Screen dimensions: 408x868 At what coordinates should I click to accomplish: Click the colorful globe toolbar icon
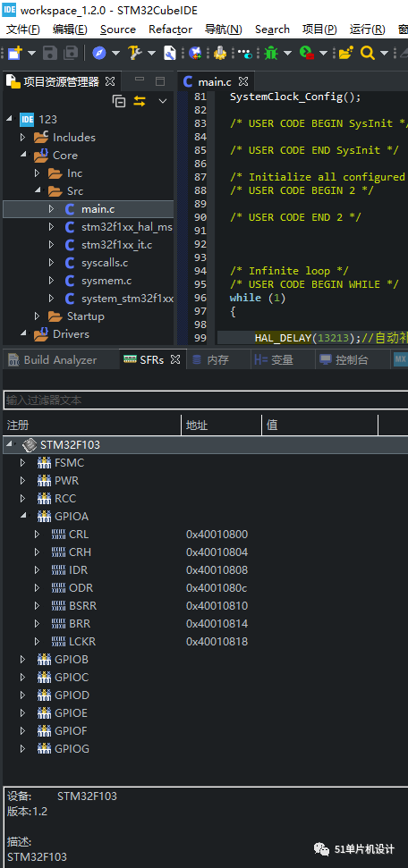[x=195, y=53]
